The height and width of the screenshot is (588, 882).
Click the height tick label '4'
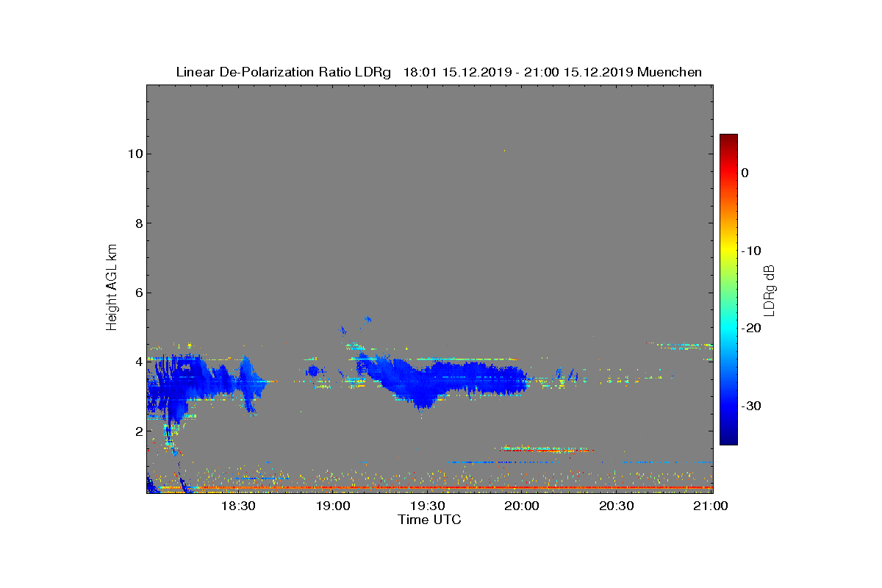pos(137,362)
